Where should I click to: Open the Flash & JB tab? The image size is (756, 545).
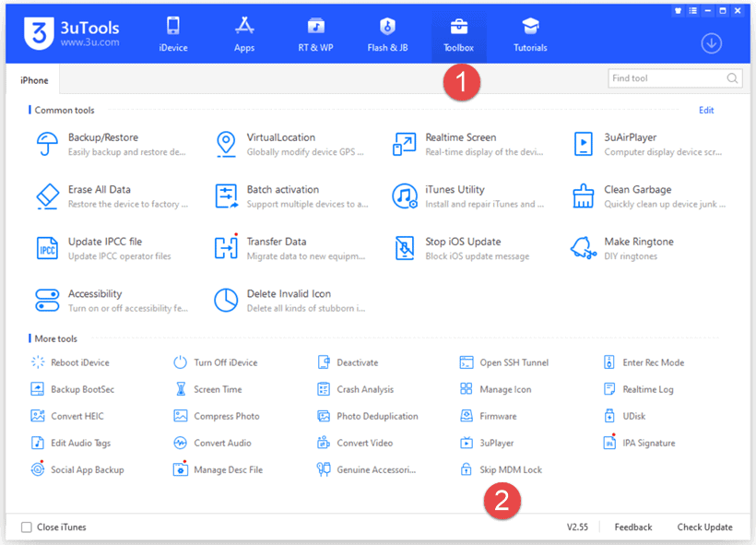(387, 34)
